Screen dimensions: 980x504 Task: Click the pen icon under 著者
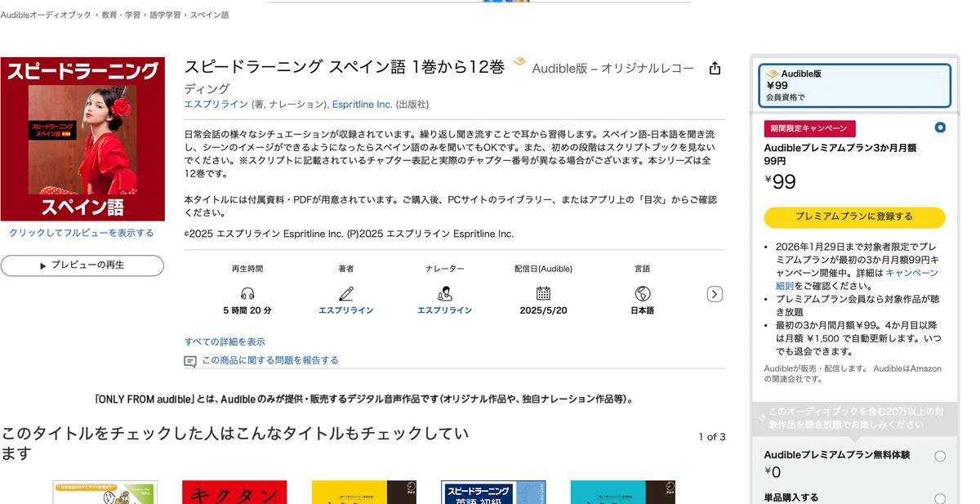point(346,293)
